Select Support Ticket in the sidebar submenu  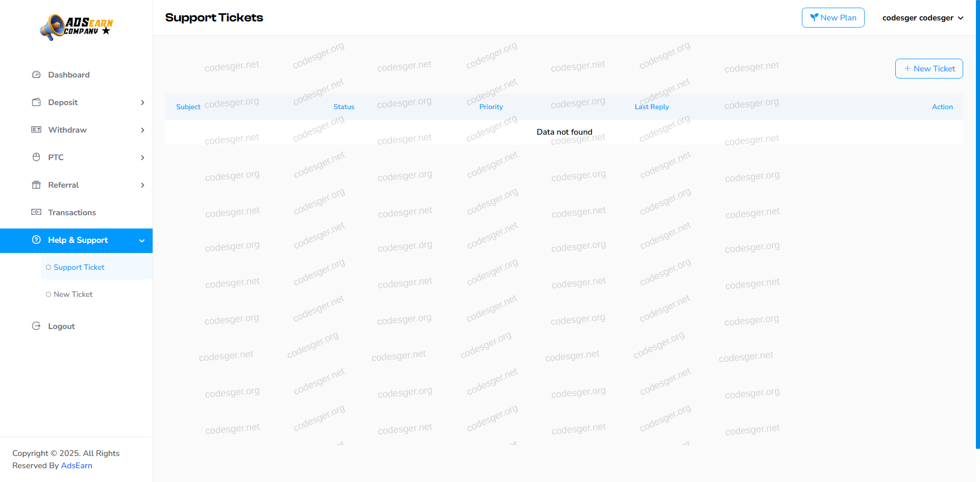point(79,267)
